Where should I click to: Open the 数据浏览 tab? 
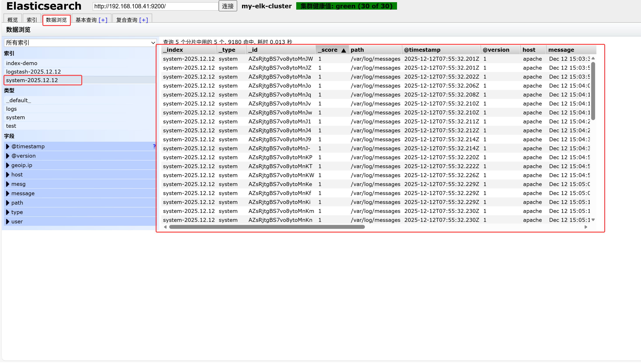[56, 20]
